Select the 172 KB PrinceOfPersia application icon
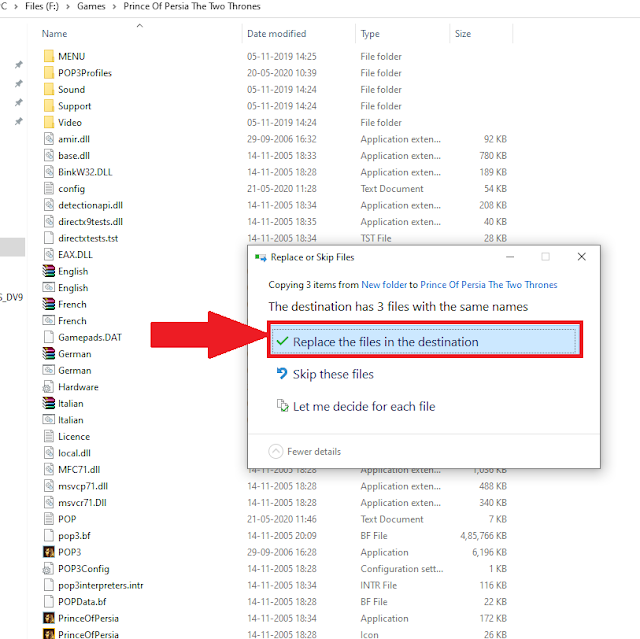 [49, 618]
